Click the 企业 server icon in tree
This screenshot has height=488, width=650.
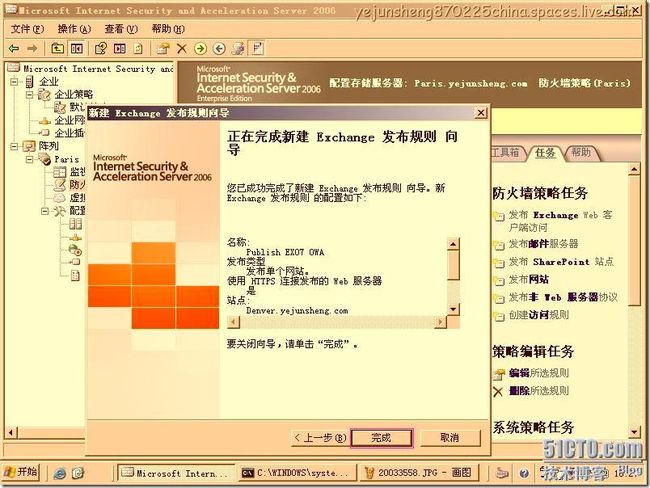coord(29,82)
